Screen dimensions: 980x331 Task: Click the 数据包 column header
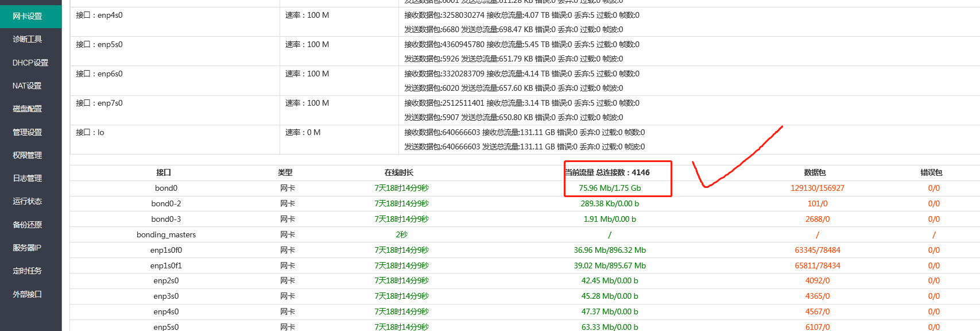pos(815,172)
